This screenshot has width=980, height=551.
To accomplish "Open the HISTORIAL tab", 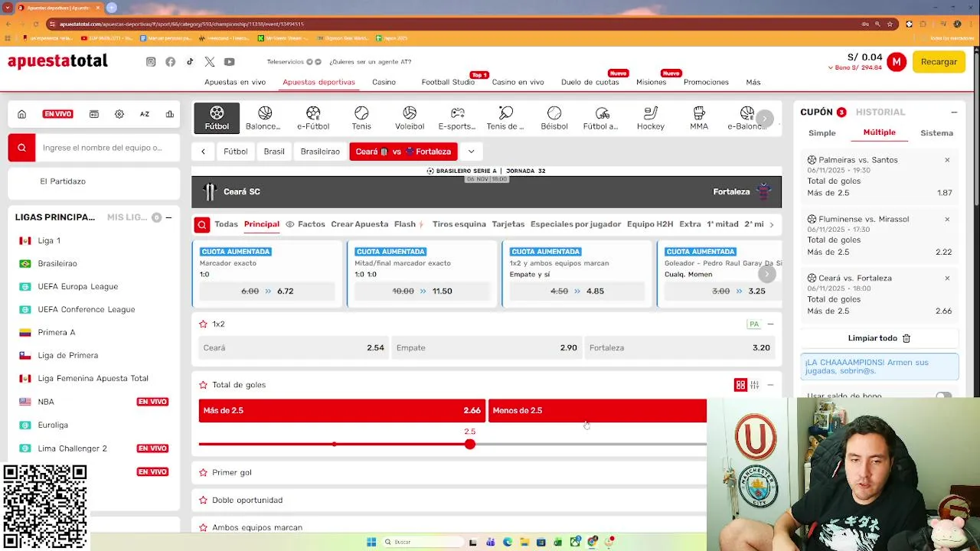I will 880,112.
